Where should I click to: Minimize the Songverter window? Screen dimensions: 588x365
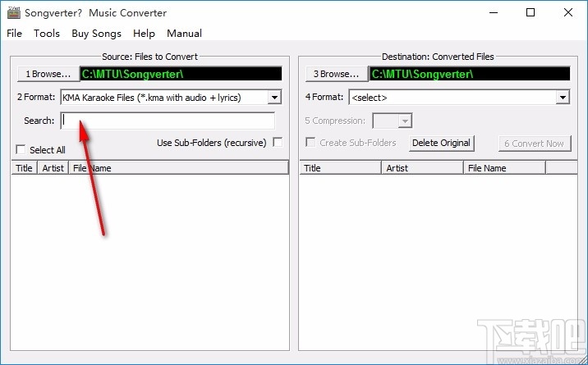point(494,13)
